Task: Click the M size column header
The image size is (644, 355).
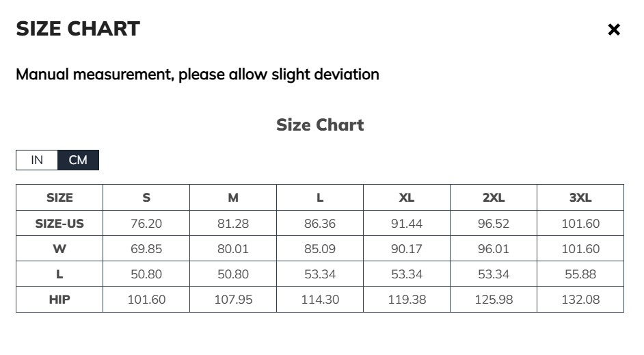Action: (x=233, y=198)
